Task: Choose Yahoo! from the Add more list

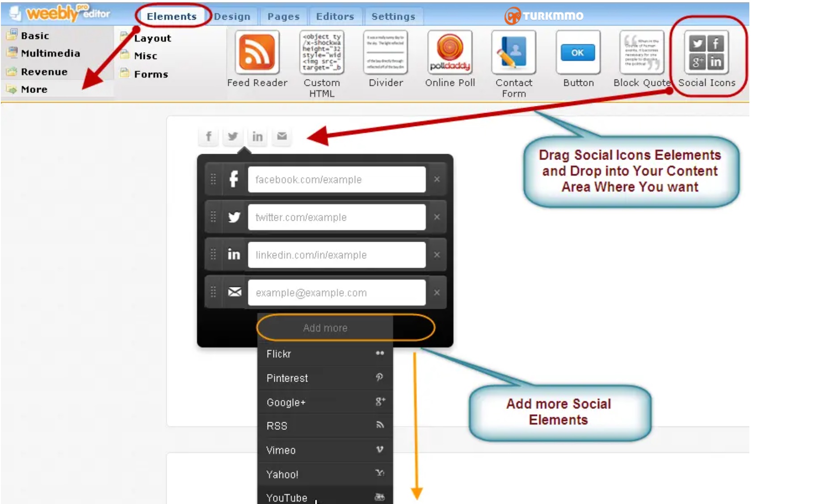Action: tap(325, 474)
